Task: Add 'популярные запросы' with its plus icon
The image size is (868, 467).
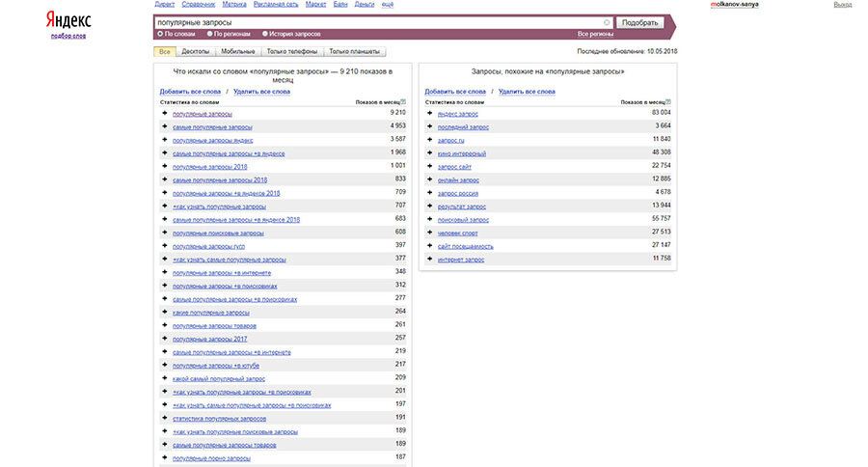Action: (x=164, y=113)
